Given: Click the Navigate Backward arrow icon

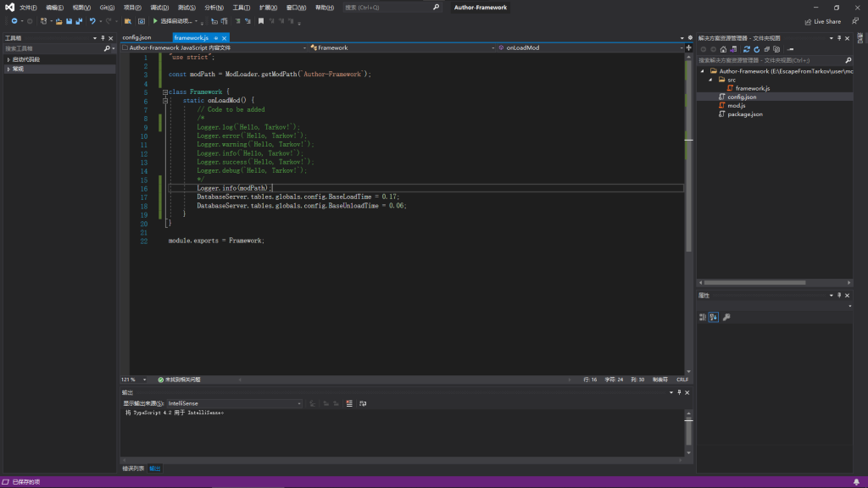Looking at the screenshot, I should [14, 21].
